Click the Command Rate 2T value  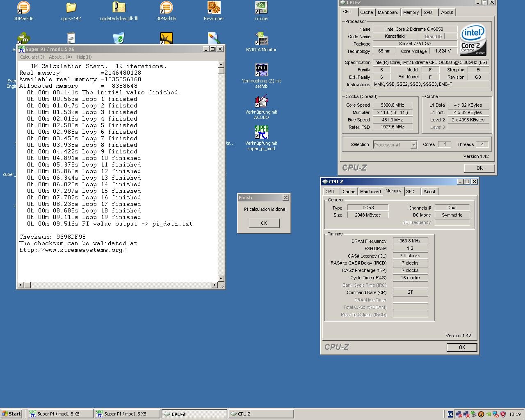[x=410, y=292]
